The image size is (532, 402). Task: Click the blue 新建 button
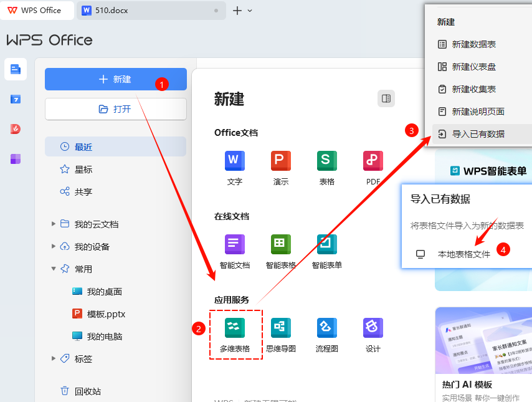116,79
